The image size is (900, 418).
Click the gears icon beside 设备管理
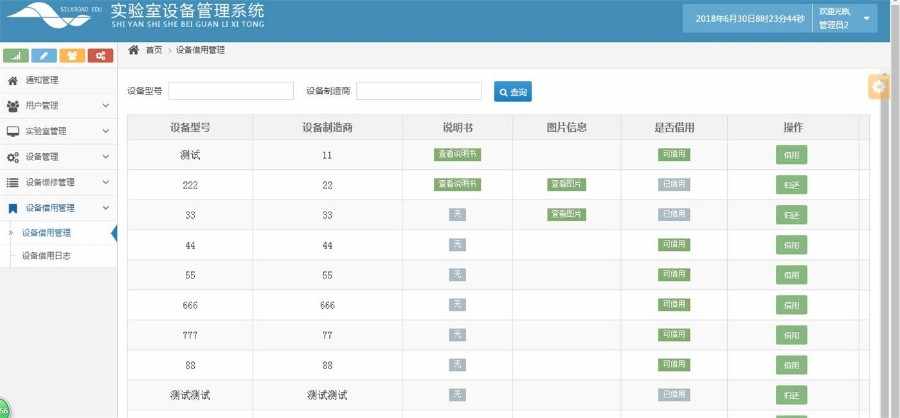[x=13, y=157]
